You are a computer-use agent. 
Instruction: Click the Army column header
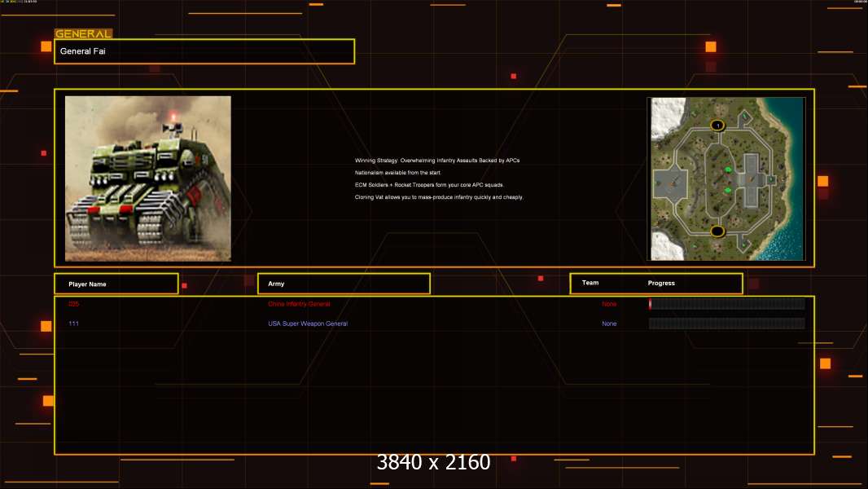pyautogui.click(x=344, y=284)
